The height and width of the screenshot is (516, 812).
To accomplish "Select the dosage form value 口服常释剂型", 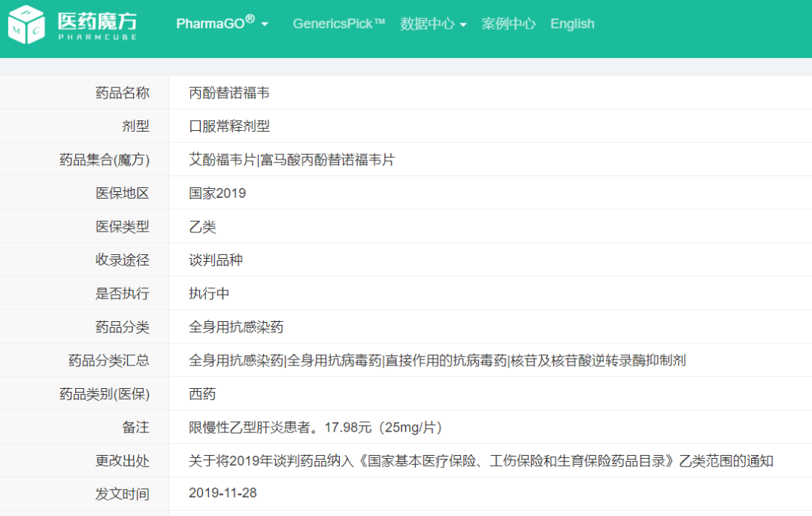I will (x=229, y=126).
